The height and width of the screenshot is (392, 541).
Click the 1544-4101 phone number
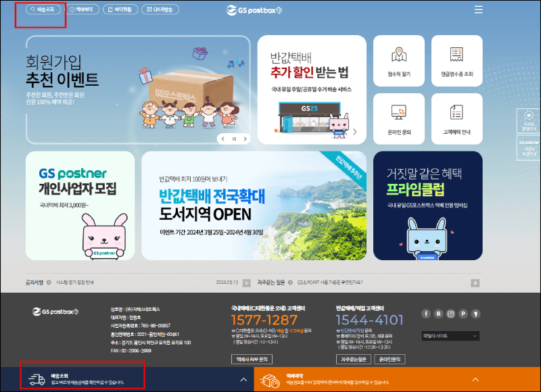tap(369, 320)
